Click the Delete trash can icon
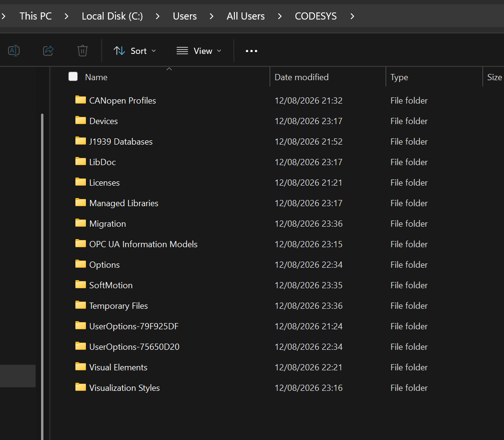Viewport: 504px width, 440px height. [82, 51]
